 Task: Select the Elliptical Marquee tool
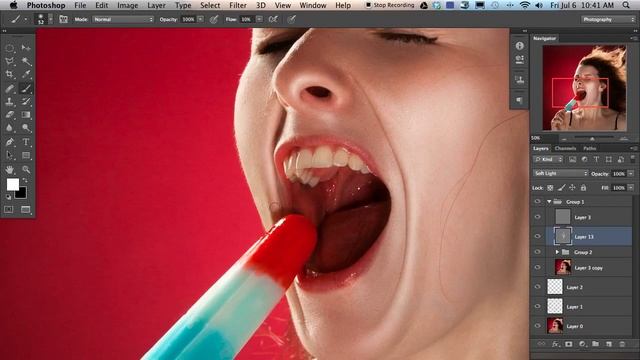coord(9,48)
